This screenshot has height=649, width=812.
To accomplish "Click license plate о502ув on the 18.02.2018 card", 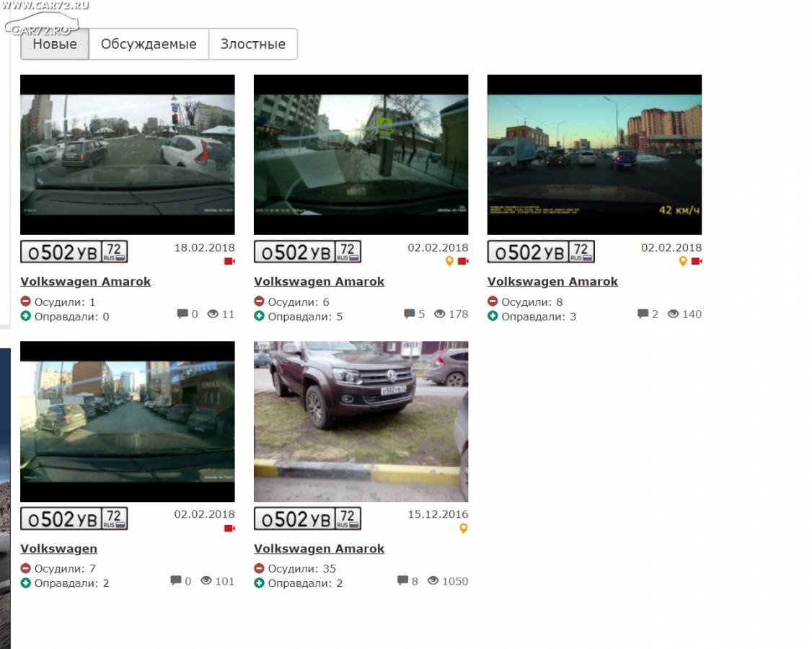I will [x=74, y=252].
